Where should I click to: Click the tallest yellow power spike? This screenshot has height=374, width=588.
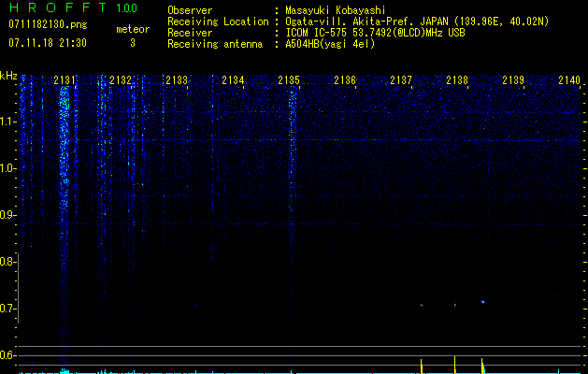[455, 365]
